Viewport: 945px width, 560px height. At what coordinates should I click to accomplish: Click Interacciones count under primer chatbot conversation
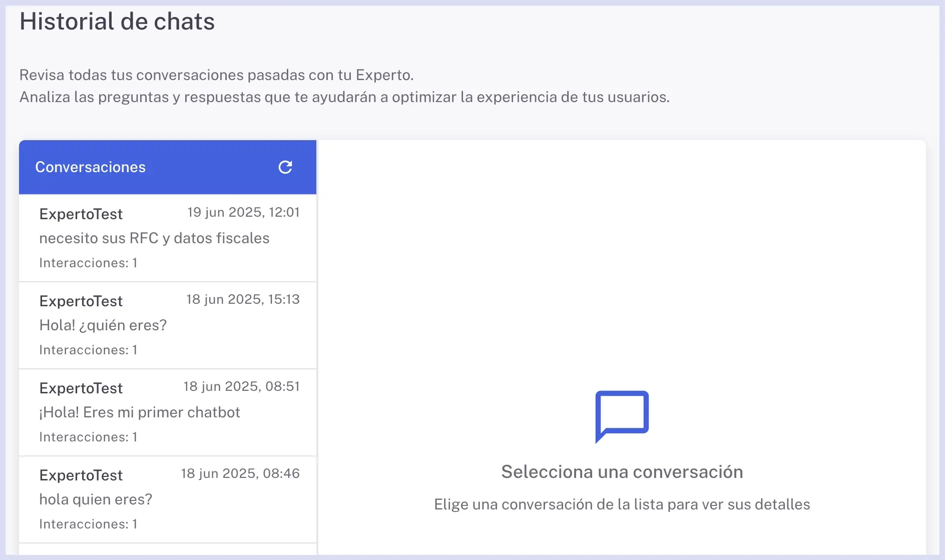[89, 437]
